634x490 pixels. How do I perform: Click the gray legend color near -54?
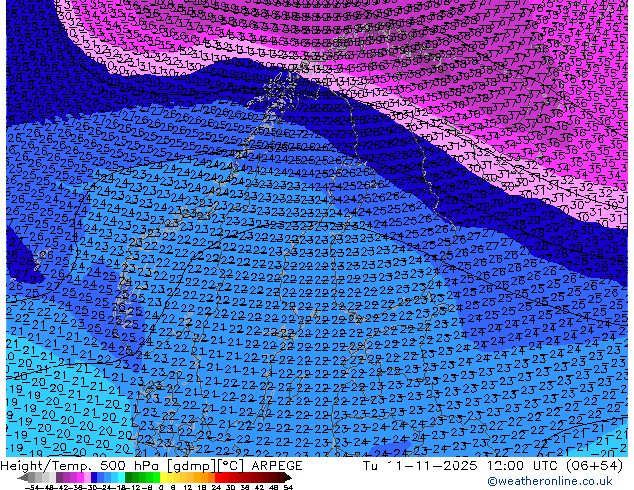(32, 477)
